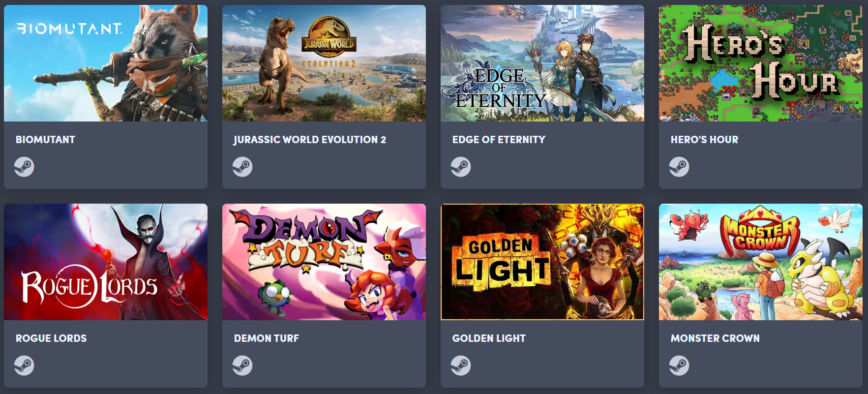Image resolution: width=868 pixels, height=394 pixels.
Task: Open the Demon Turf cover art
Action: click(x=324, y=262)
